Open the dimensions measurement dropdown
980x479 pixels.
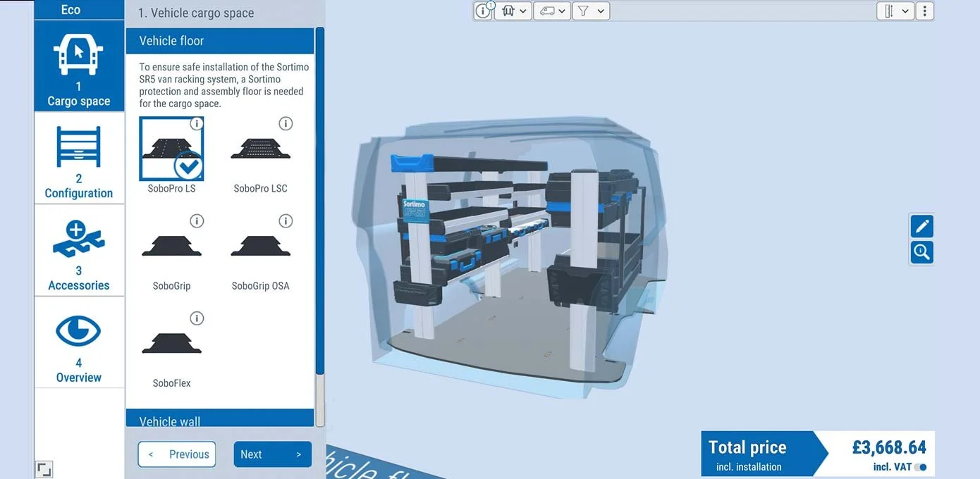coord(895,11)
